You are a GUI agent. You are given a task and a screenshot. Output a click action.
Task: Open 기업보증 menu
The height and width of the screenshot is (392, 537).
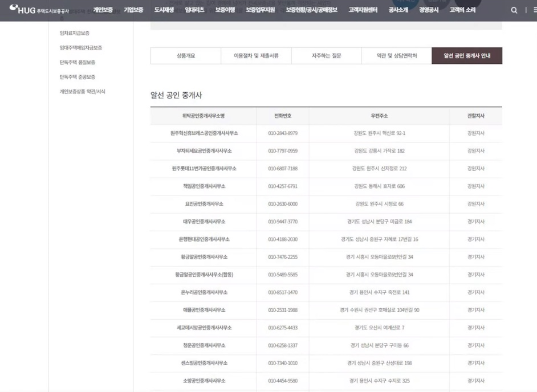[x=133, y=10]
